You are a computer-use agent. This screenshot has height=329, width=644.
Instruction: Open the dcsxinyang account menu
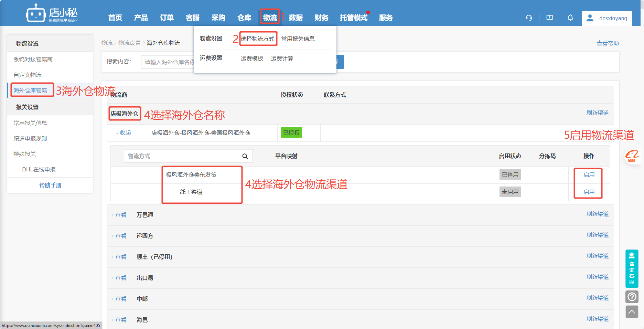point(607,18)
